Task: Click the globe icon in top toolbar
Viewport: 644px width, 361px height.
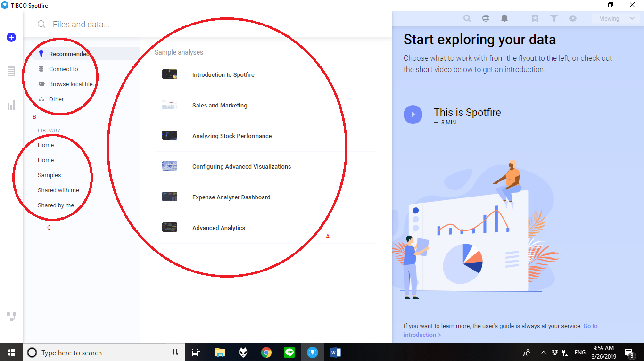Action: [x=486, y=18]
